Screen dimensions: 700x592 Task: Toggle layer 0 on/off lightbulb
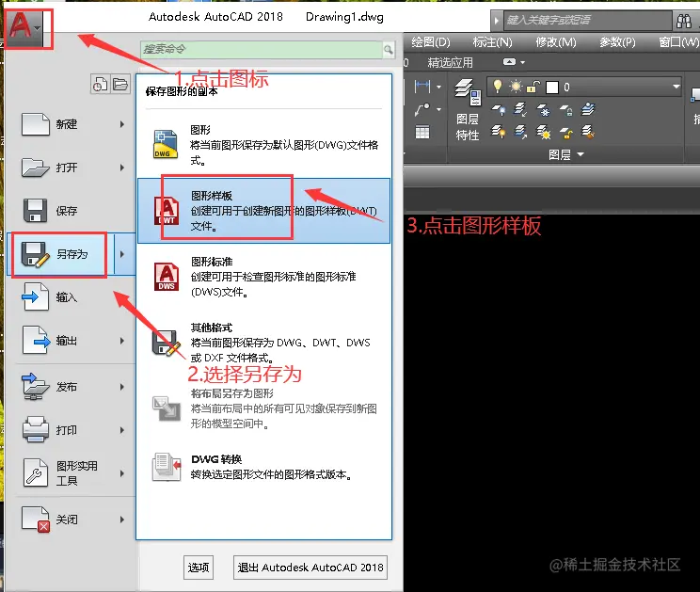pyautogui.click(x=498, y=87)
